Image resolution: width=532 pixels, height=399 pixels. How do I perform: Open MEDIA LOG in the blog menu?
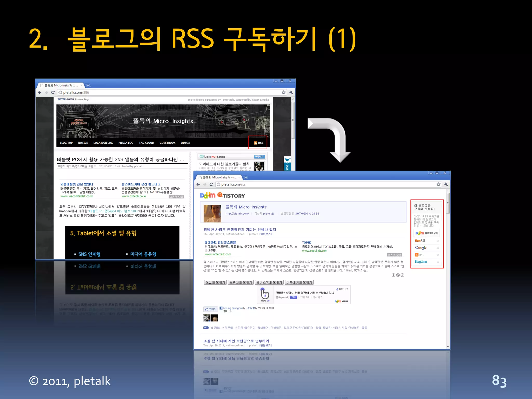126,143
